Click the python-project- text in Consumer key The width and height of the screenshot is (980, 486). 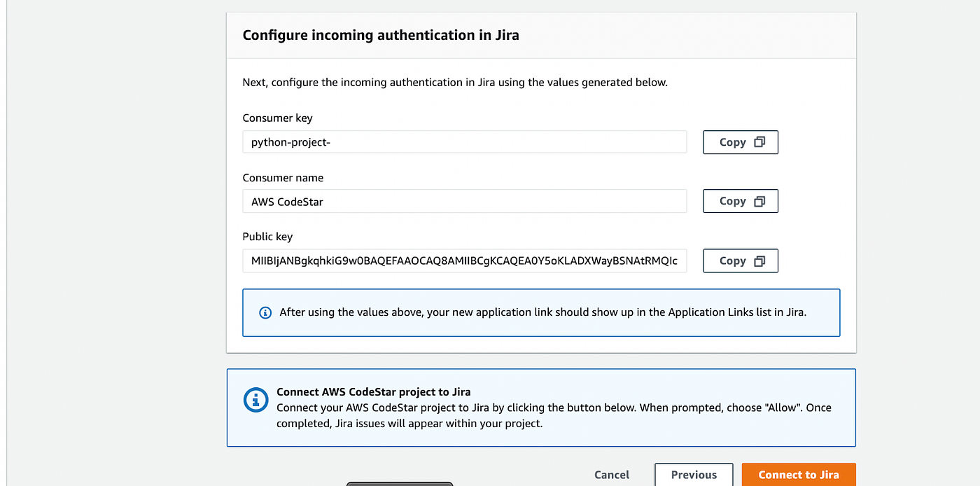[289, 141]
